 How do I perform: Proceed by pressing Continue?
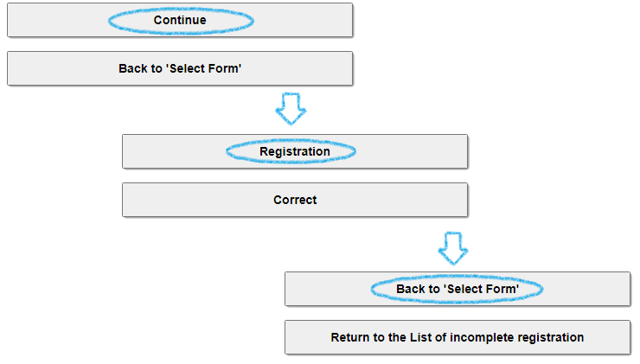point(180,20)
